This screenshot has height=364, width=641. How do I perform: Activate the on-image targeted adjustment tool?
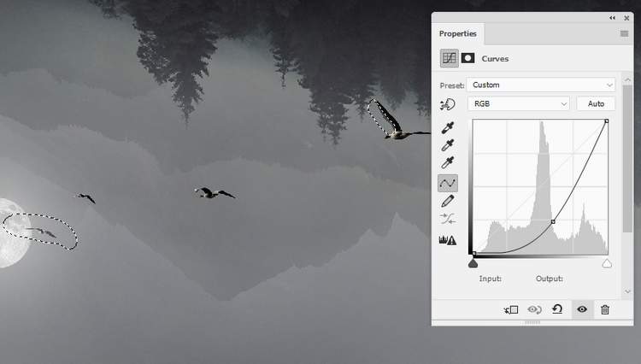(447, 104)
